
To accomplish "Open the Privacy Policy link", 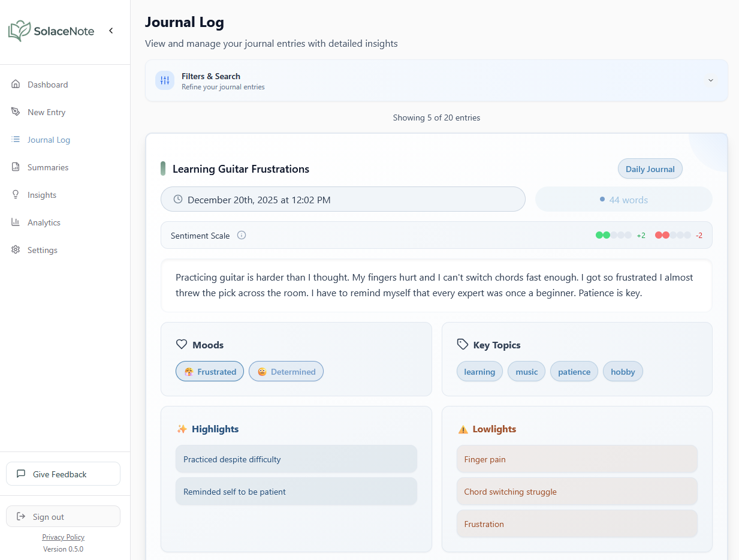I will tap(63, 537).
